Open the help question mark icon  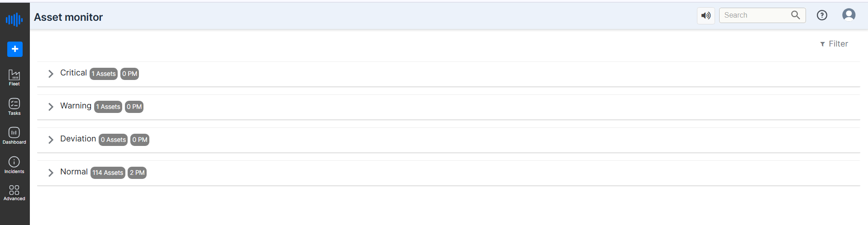coord(822,15)
